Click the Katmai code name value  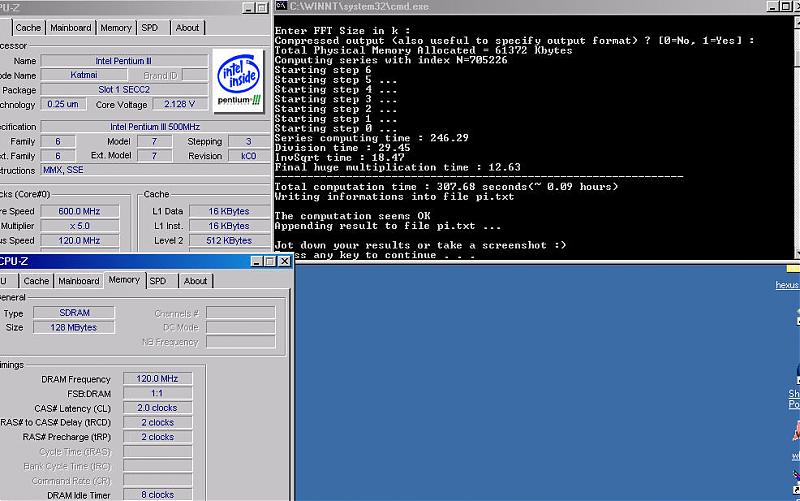pyautogui.click(x=84, y=75)
